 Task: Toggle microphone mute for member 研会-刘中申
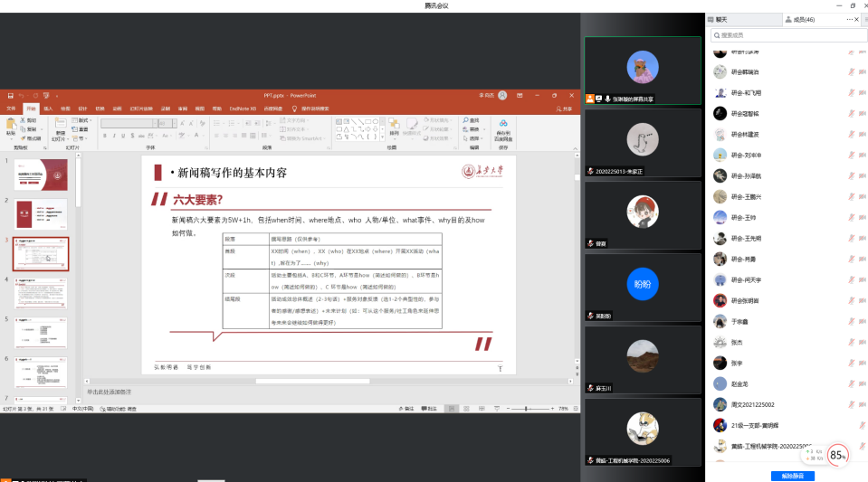[x=850, y=155]
